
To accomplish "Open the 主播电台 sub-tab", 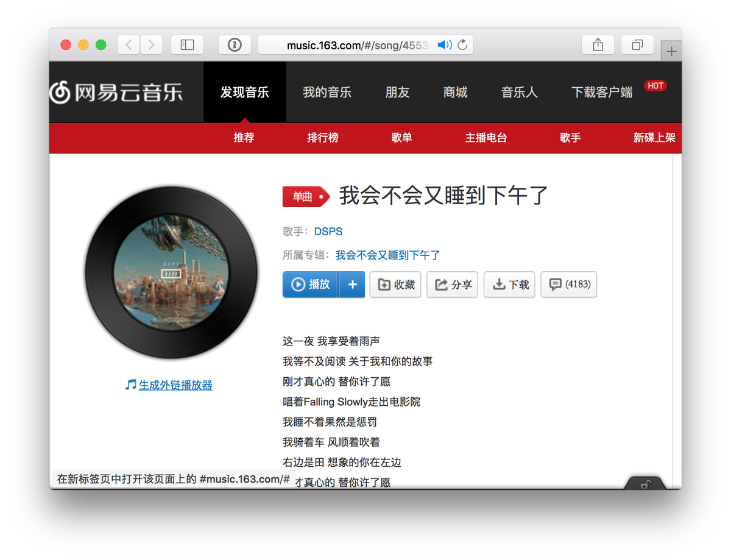I will 486,138.
